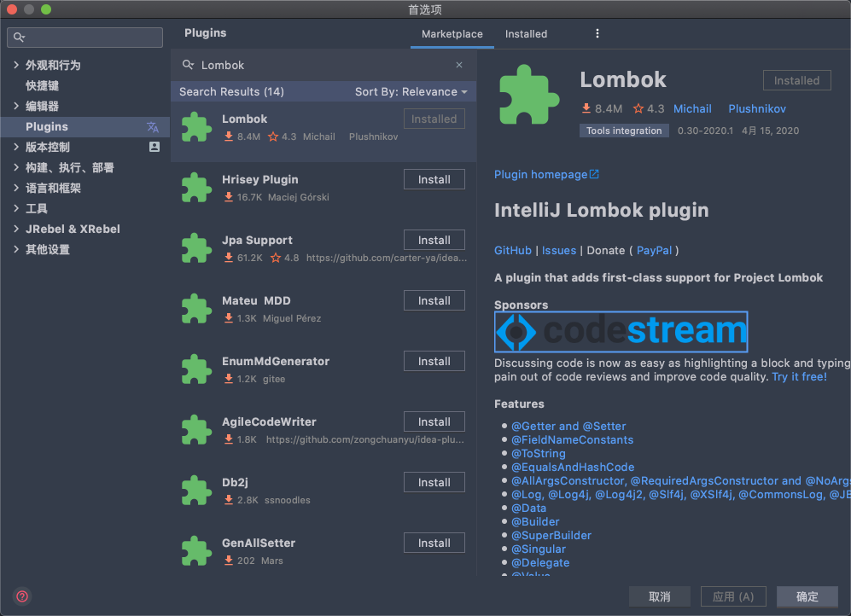This screenshot has height=616, width=851.
Task: Install the Mateu MDD plugin
Action: (x=434, y=300)
